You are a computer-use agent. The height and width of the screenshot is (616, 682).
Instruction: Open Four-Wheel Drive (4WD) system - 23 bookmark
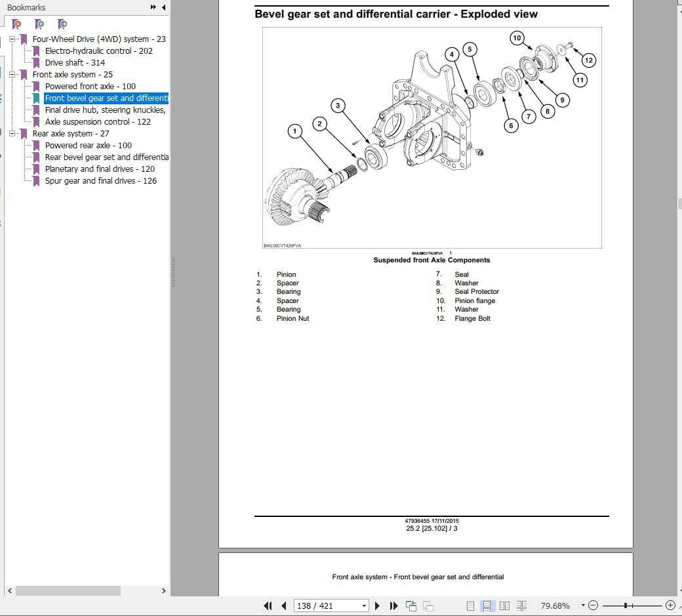[99, 39]
